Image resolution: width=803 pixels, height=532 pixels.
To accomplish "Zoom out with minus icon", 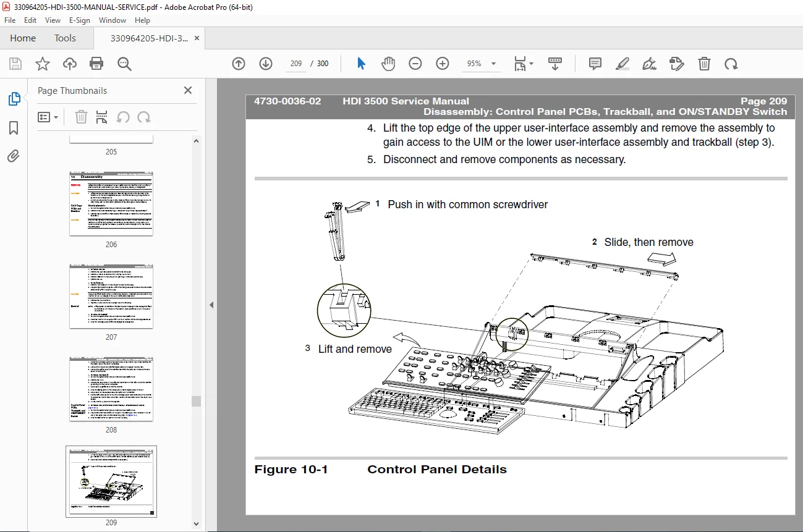I will pos(415,64).
